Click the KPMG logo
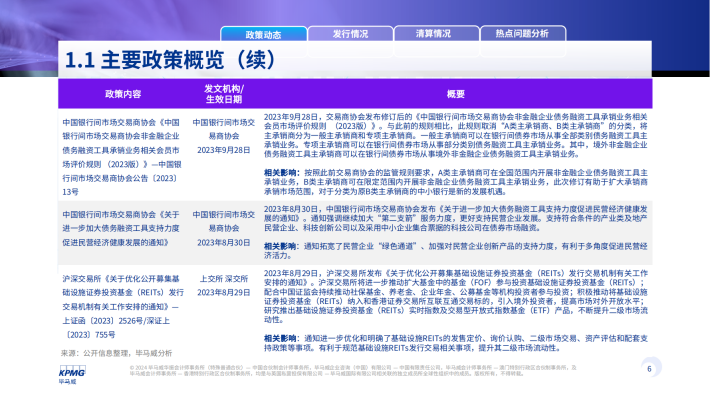This screenshot has width=710, height=399. tap(72, 374)
